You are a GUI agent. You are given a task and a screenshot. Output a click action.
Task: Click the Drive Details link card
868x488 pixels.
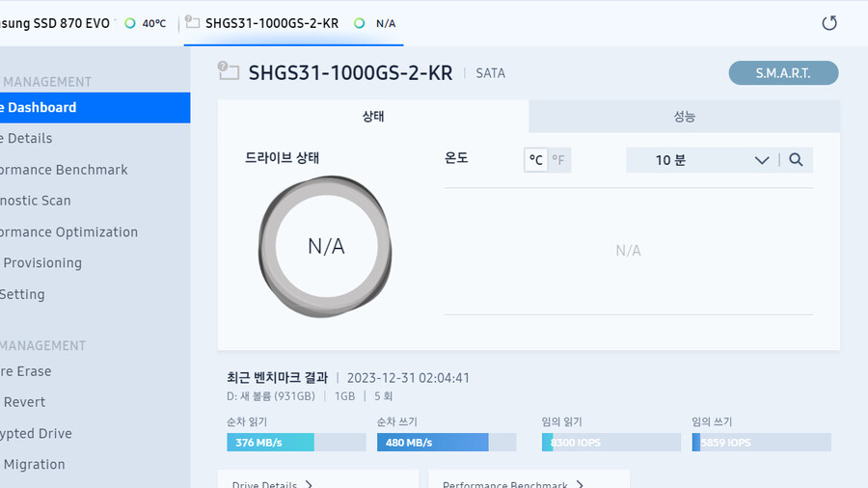point(318,479)
